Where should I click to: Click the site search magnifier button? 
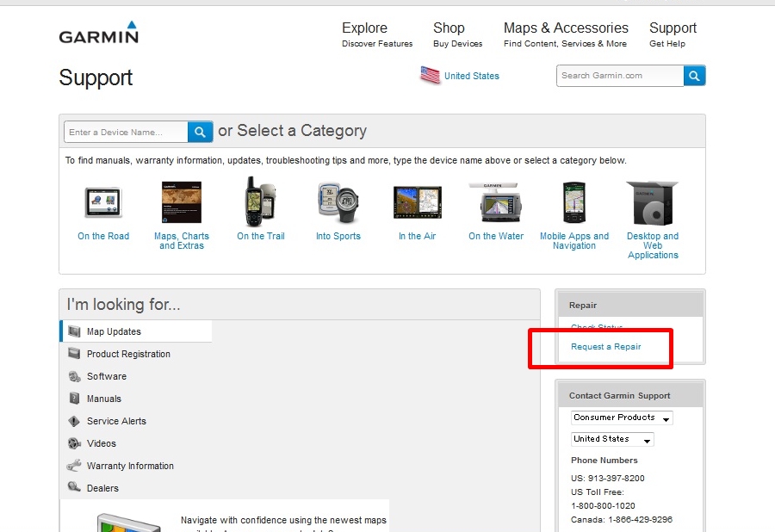[694, 76]
